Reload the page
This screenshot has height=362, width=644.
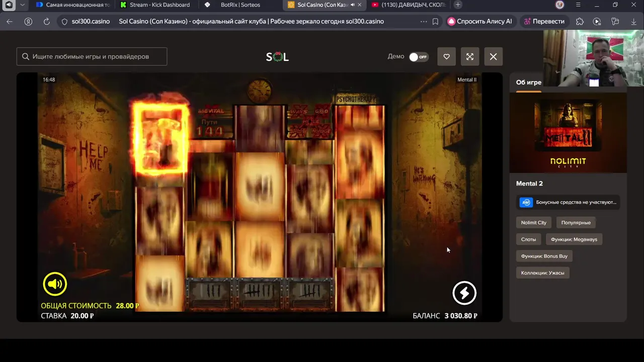47,22
